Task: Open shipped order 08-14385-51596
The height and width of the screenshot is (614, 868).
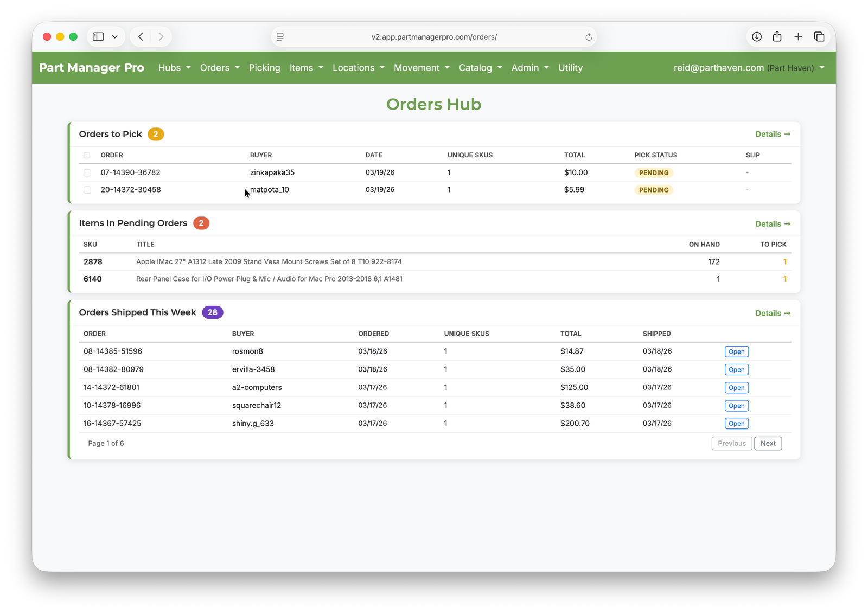Action: (737, 351)
